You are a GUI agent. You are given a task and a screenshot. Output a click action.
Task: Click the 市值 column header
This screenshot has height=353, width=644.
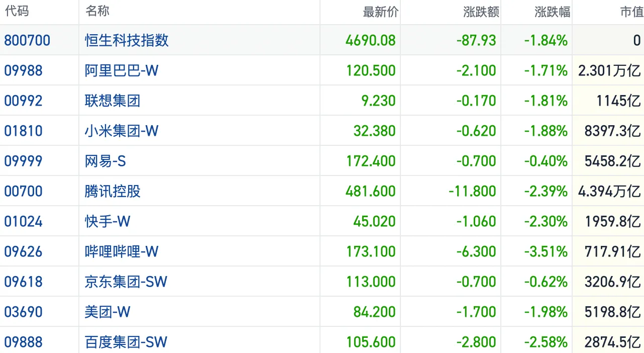[631, 12]
